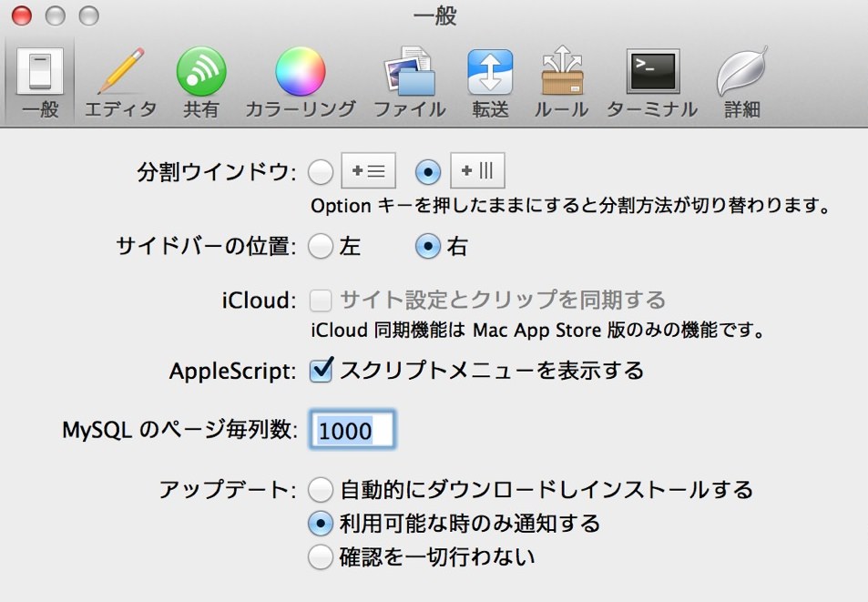Screen dimensions: 868x602
Task: Open the ファイル preferences pane
Action: pyautogui.click(x=410, y=82)
